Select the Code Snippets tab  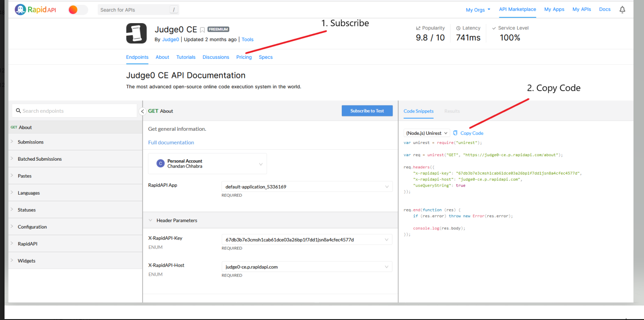coord(418,111)
